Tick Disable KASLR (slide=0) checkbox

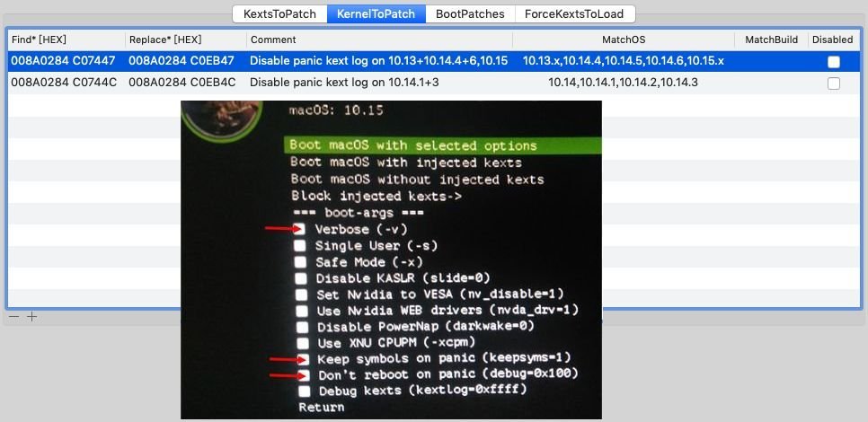301,278
